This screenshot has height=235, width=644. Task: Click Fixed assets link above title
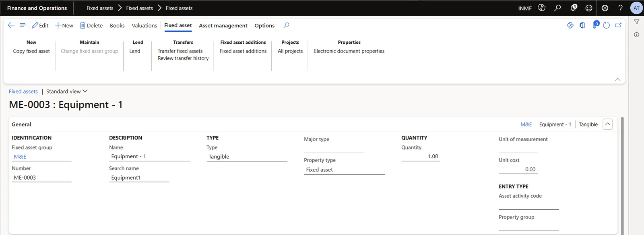pyautogui.click(x=23, y=92)
